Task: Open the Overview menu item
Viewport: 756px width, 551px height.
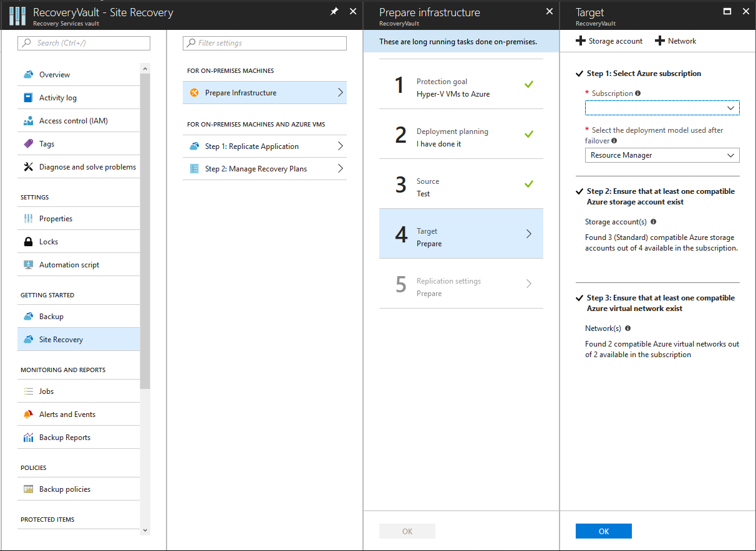Action: pyautogui.click(x=79, y=75)
